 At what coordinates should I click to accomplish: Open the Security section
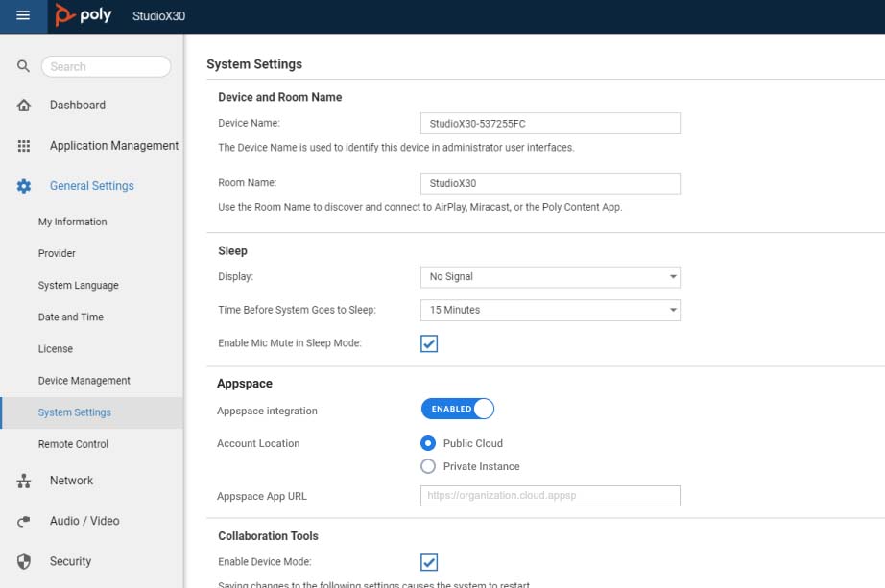(x=70, y=561)
